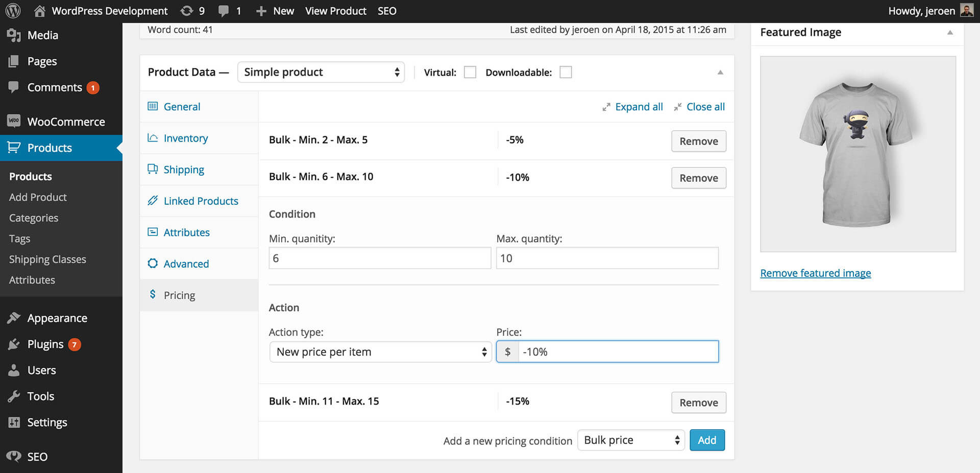Click the Comments sidebar icon

click(x=14, y=87)
